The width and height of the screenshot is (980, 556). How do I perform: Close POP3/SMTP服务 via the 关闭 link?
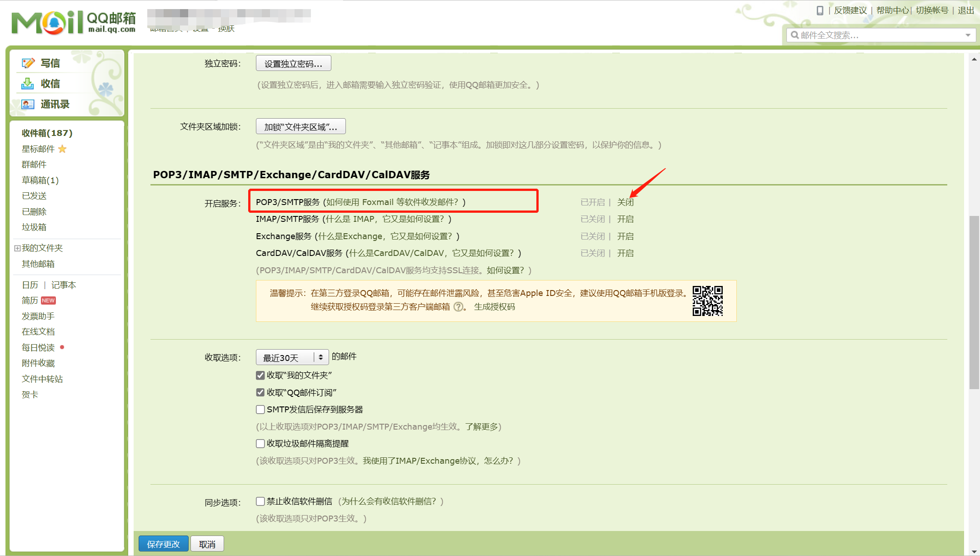point(626,202)
